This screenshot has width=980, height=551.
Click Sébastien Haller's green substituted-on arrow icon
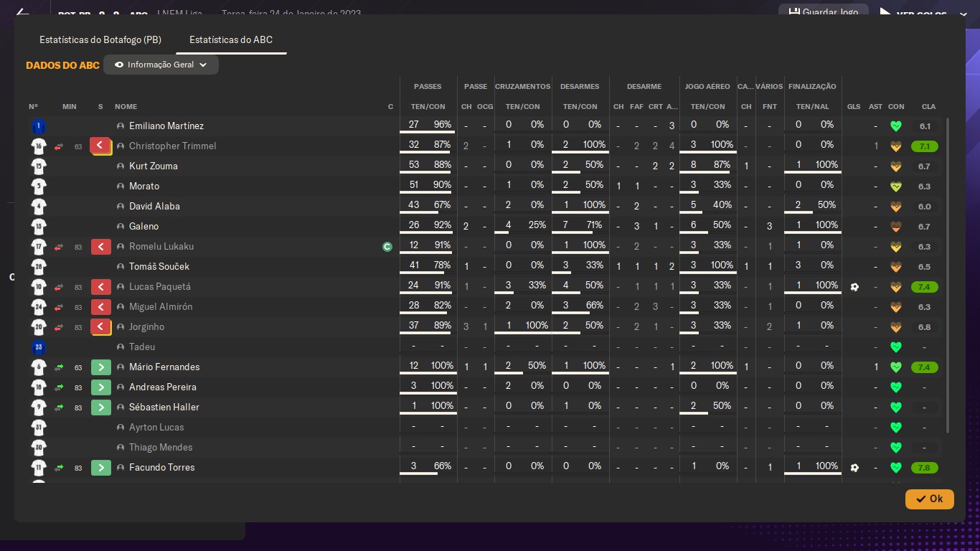coord(101,408)
